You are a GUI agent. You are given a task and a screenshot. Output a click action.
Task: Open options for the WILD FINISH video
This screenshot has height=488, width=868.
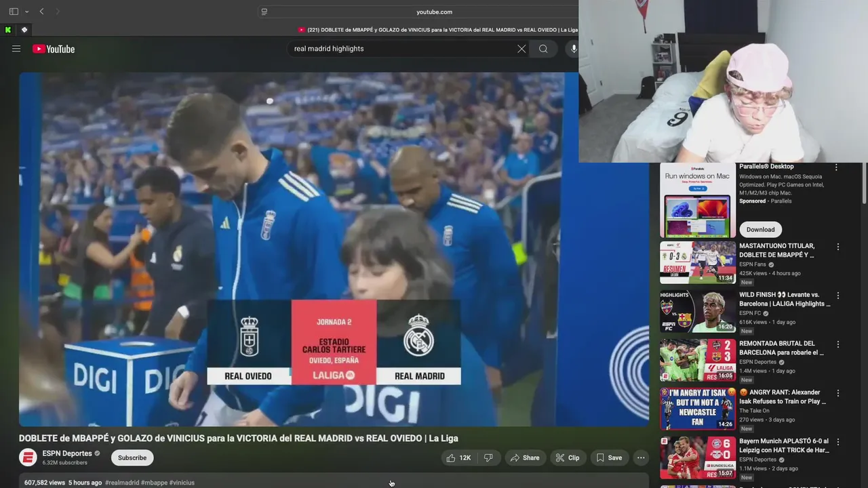click(837, 296)
